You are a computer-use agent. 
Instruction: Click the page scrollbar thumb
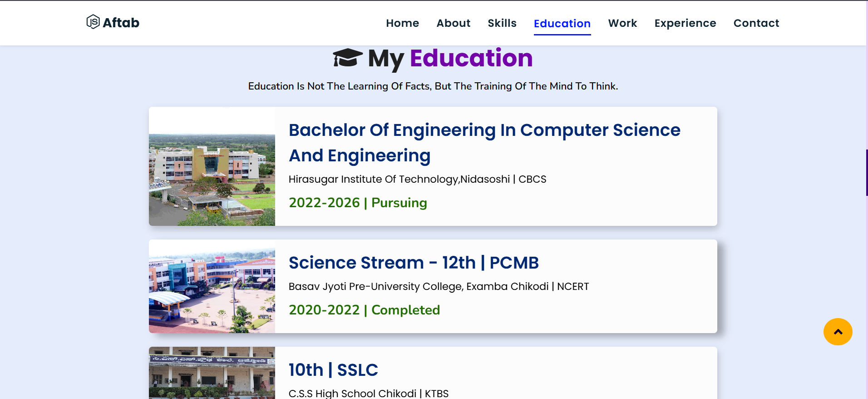point(866,173)
